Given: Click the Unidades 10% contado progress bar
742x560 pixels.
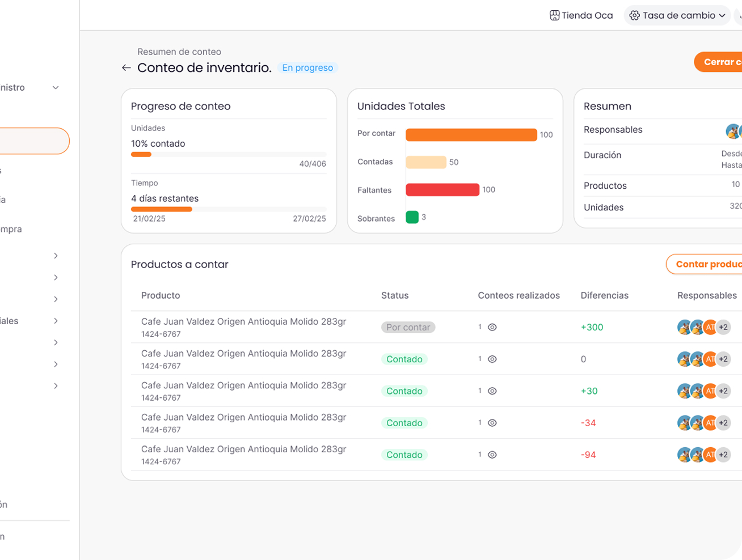Looking at the screenshot, I should [x=229, y=154].
